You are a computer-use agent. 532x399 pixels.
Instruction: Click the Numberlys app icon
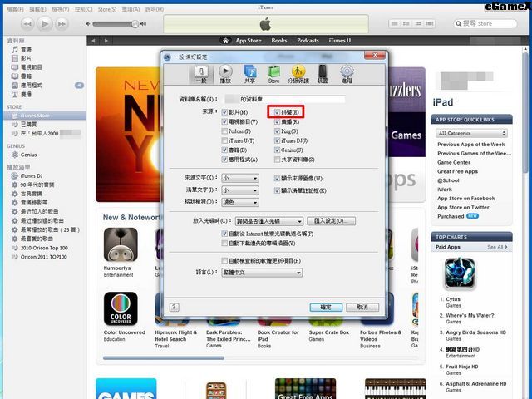[x=121, y=244]
